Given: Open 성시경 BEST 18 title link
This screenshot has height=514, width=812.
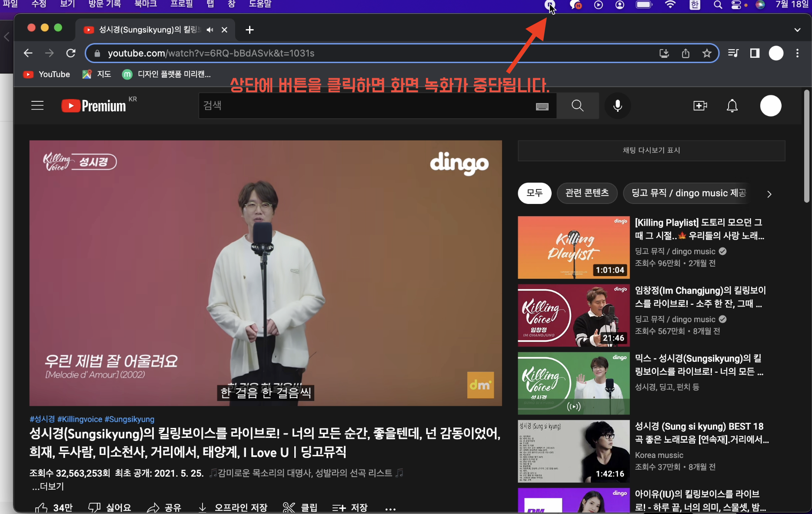Looking at the screenshot, I should [x=702, y=433].
